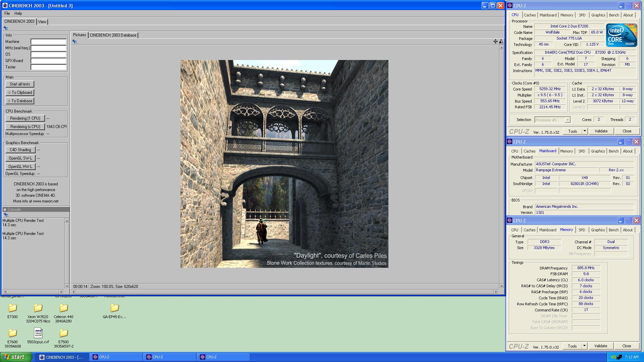The image size is (644, 362).
Task: Open the File menu
Action: point(7,13)
